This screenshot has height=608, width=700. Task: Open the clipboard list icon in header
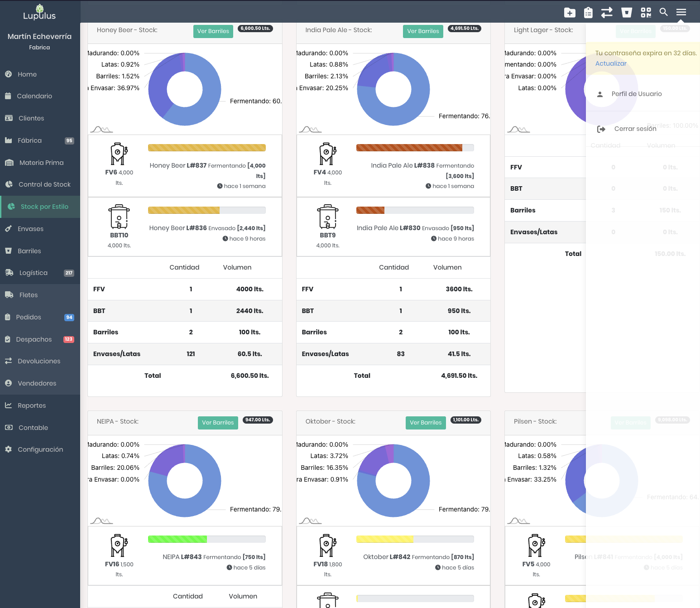click(x=588, y=13)
